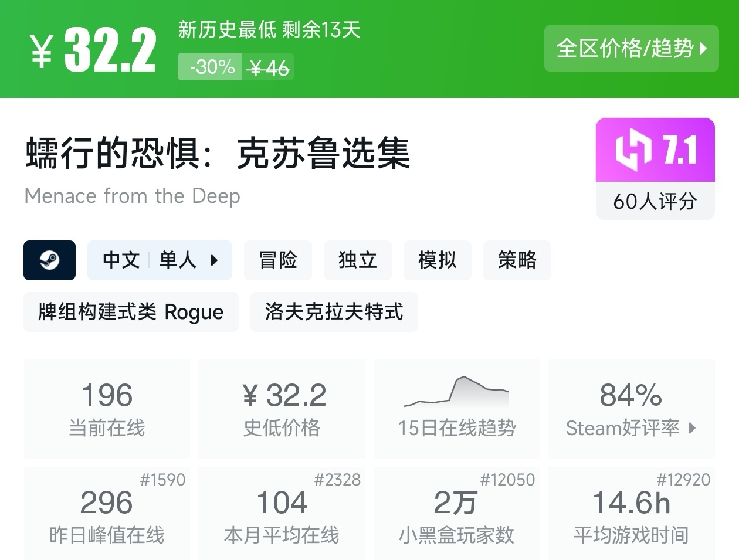Click the #12050 ranking label
739x560 pixels.
[507, 480]
